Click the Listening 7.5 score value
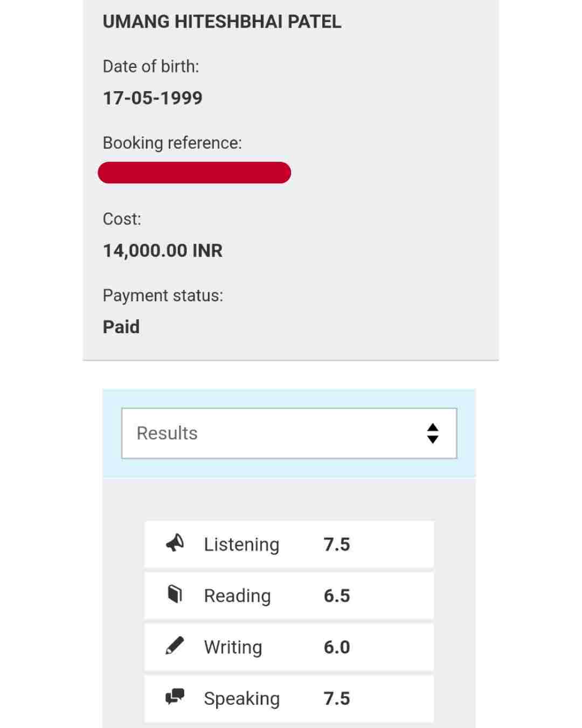This screenshot has height=728, width=582. (337, 544)
